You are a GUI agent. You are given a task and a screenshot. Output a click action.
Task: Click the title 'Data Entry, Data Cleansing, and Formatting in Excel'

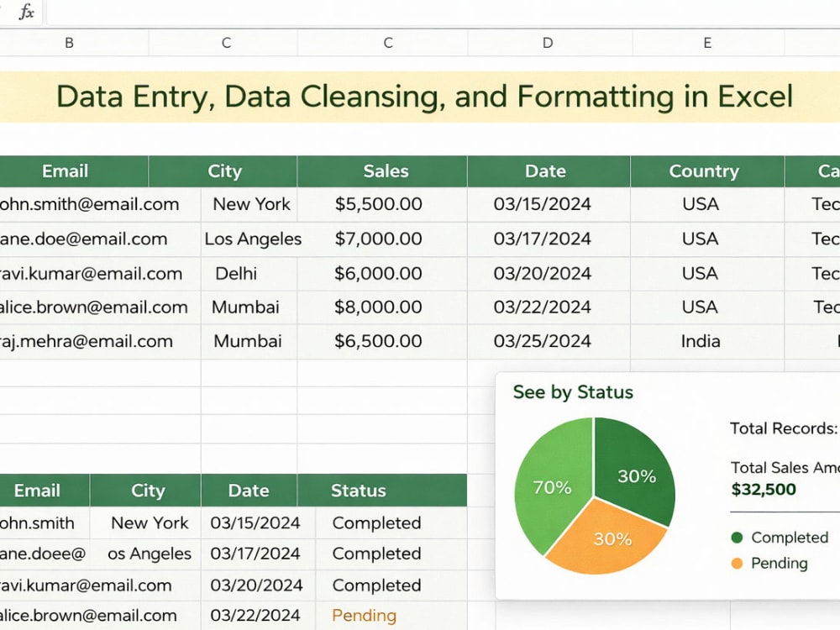(x=424, y=97)
